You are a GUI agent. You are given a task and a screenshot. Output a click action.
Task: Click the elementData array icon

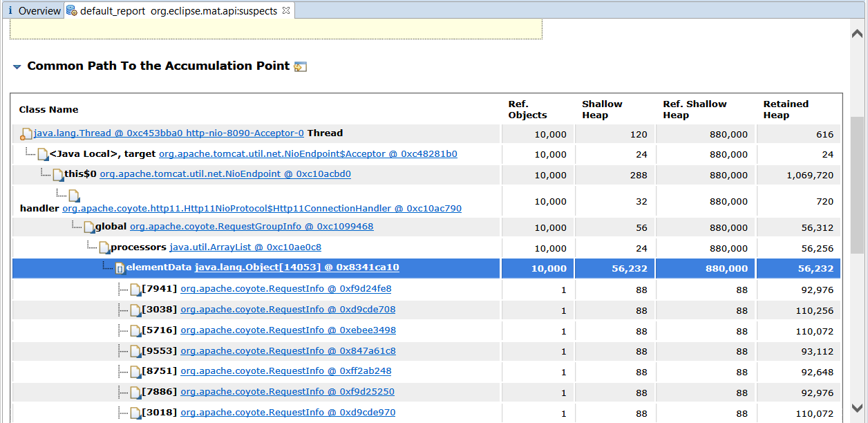coord(120,268)
